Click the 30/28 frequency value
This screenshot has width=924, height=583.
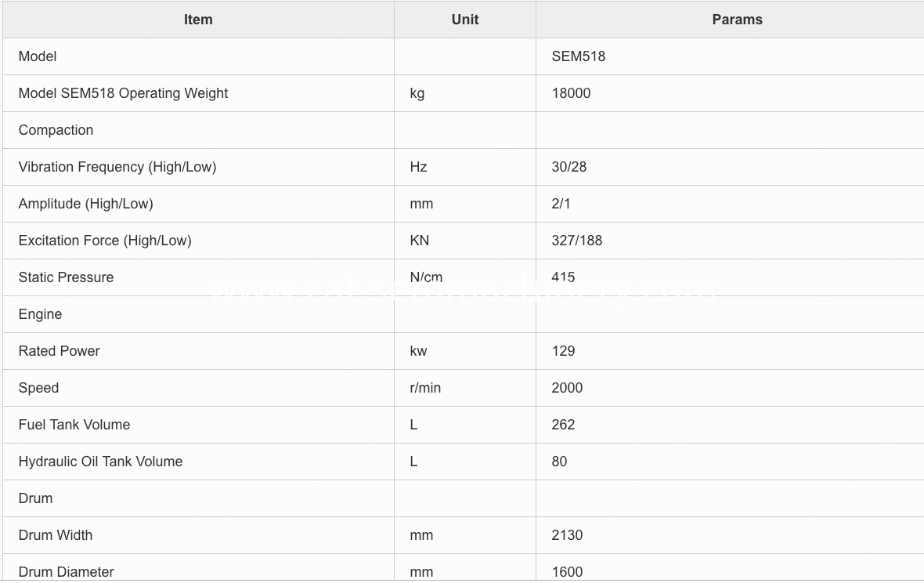(569, 167)
